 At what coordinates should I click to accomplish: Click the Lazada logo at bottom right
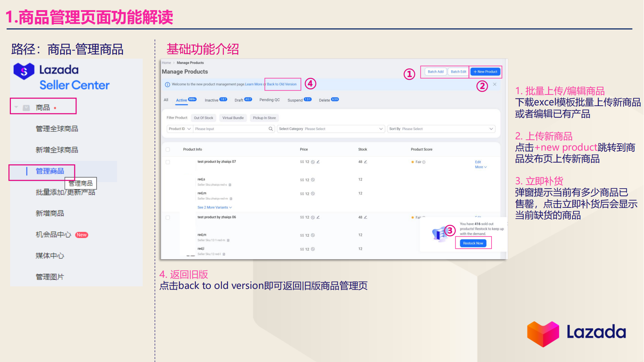576,333
